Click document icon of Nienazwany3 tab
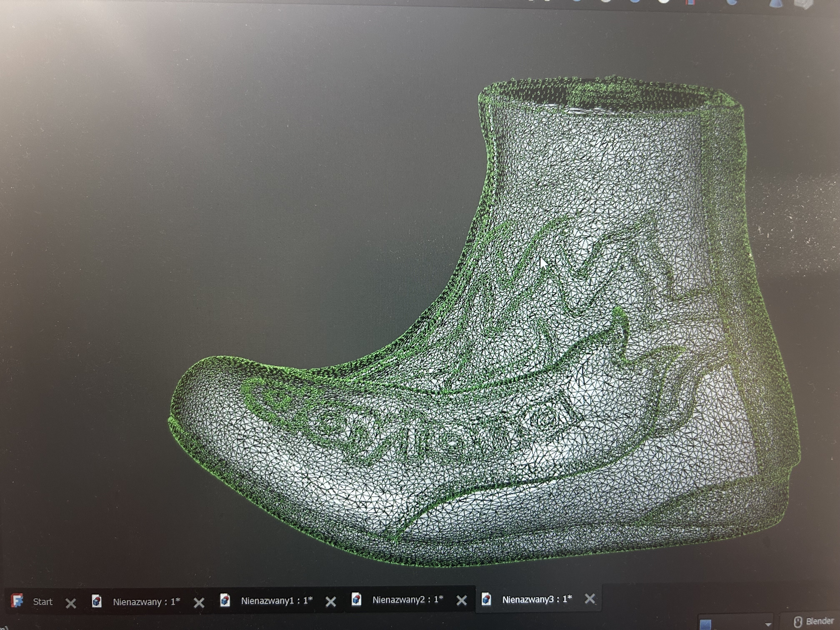 click(x=486, y=599)
